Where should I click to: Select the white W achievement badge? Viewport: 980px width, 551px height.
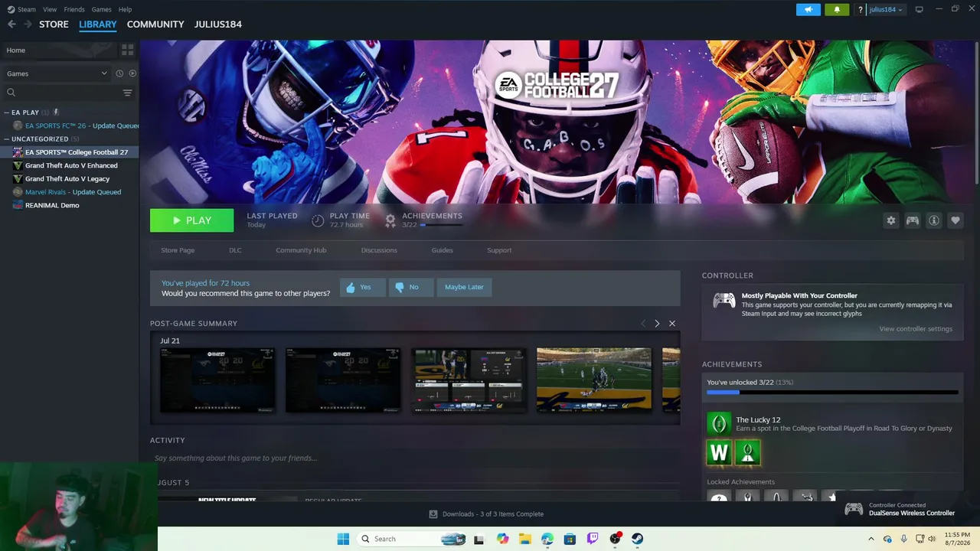[x=719, y=452]
